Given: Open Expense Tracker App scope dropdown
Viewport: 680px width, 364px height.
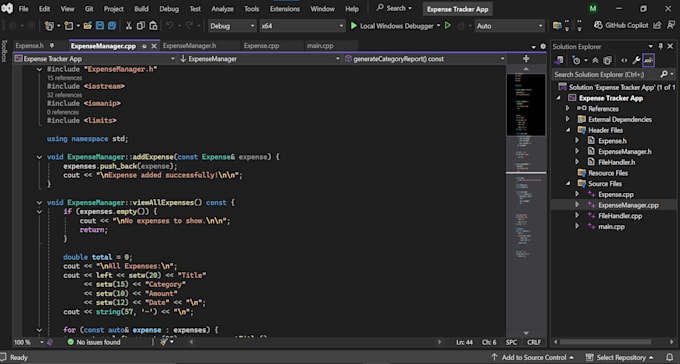Looking at the screenshot, I should 95,59.
